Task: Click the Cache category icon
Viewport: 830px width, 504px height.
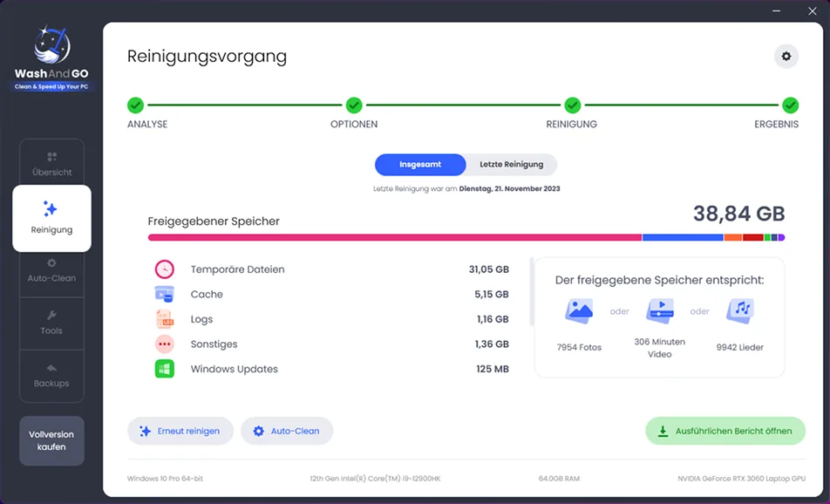Action: (165, 295)
